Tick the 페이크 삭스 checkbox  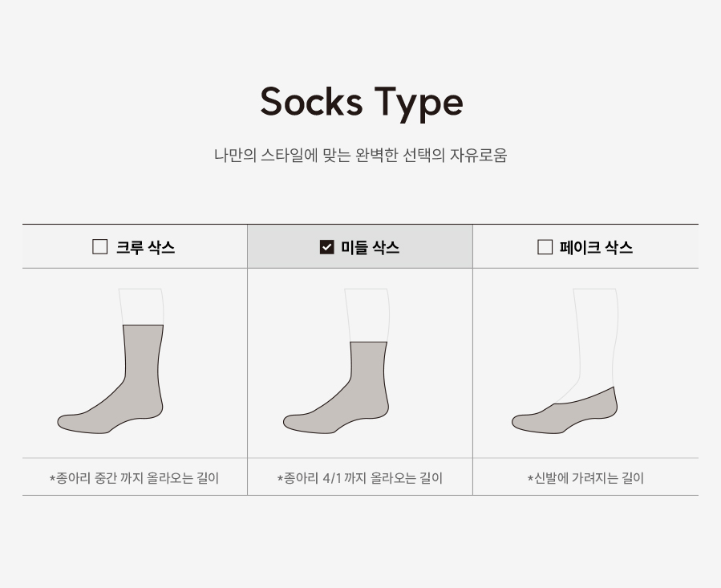(x=545, y=246)
